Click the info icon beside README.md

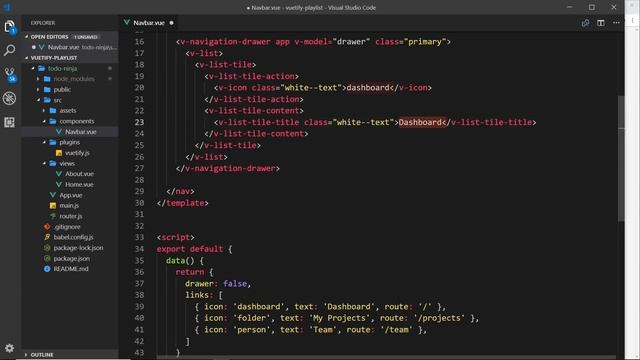47,269
